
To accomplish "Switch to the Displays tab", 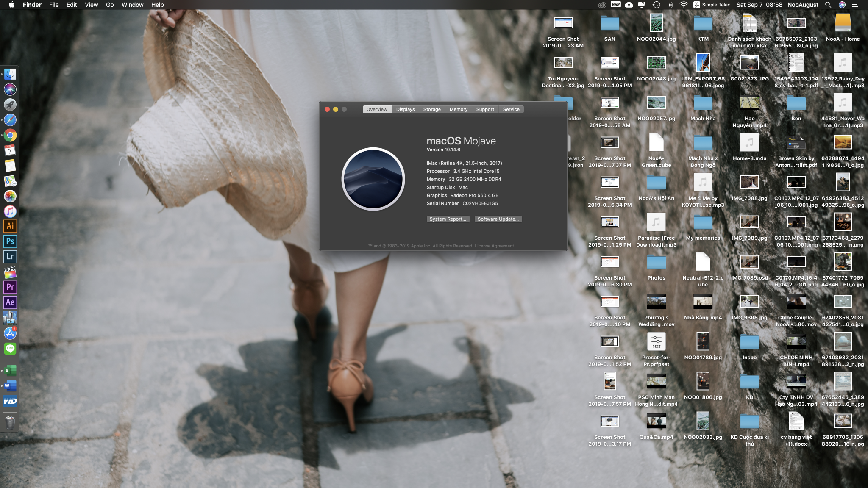I will [405, 109].
